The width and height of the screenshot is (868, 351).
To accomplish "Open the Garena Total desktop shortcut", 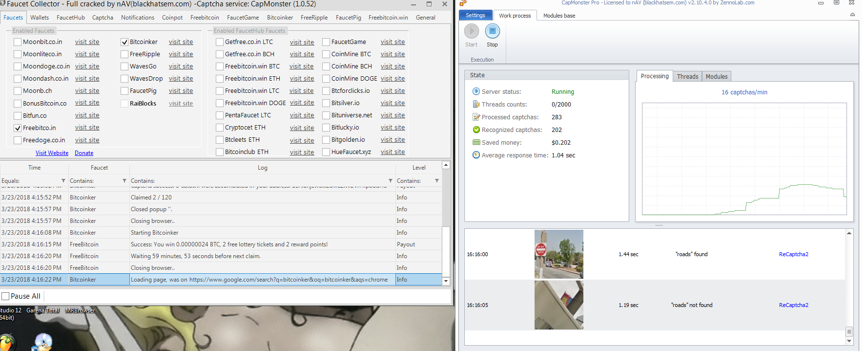I will tap(43, 310).
